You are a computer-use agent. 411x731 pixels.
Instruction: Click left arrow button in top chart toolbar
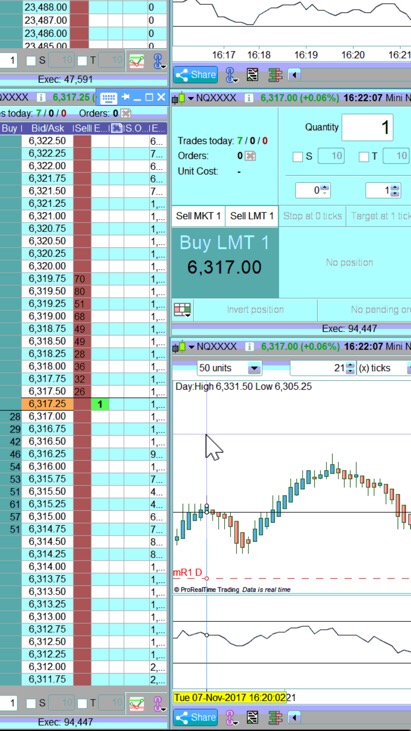point(294,75)
